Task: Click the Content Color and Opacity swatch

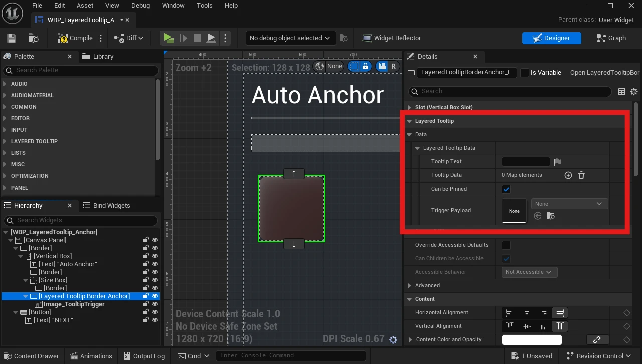Action: [532, 340]
